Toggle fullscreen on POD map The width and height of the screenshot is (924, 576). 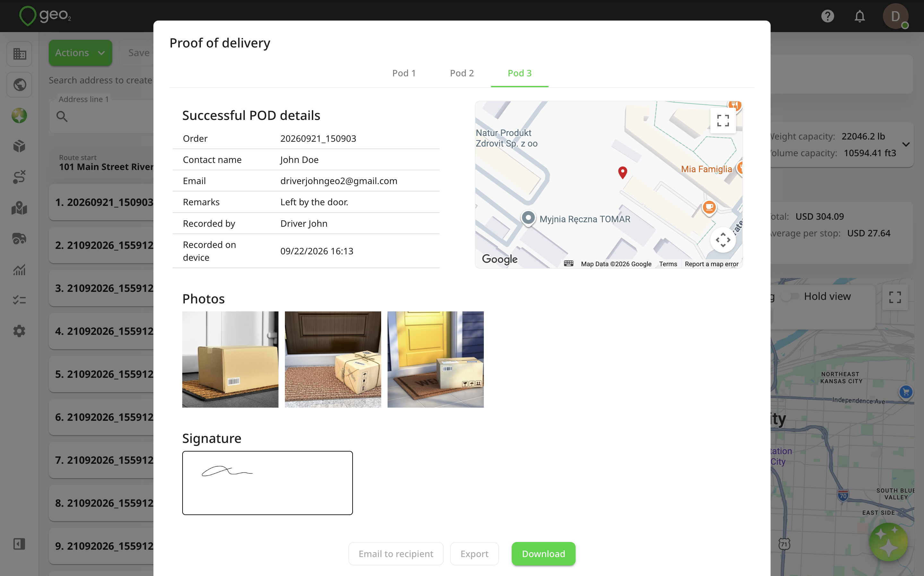click(723, 121)
